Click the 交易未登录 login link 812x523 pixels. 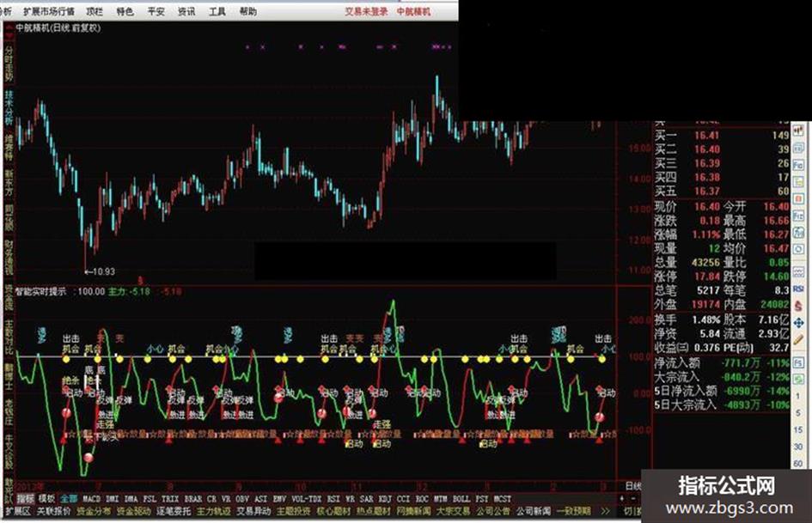[x=366, y=11]
